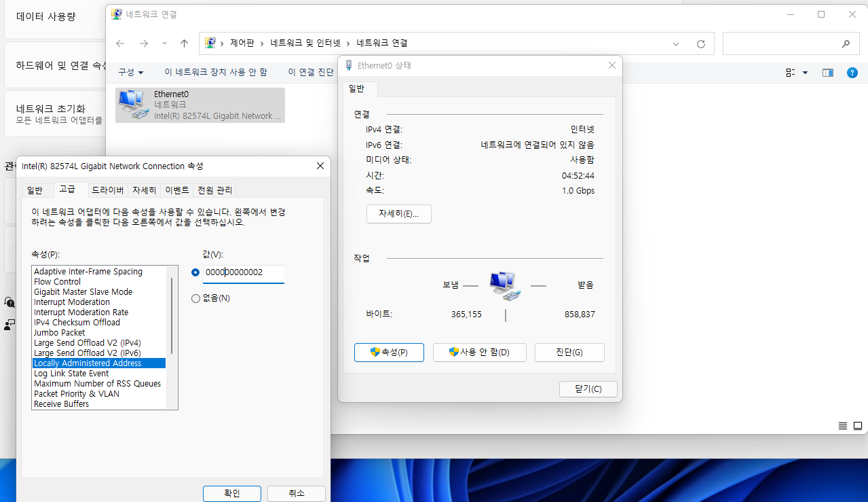Click the 속성(P) button with shield
The width and height of the screenshot is (868, 502).
pos(389,353)
